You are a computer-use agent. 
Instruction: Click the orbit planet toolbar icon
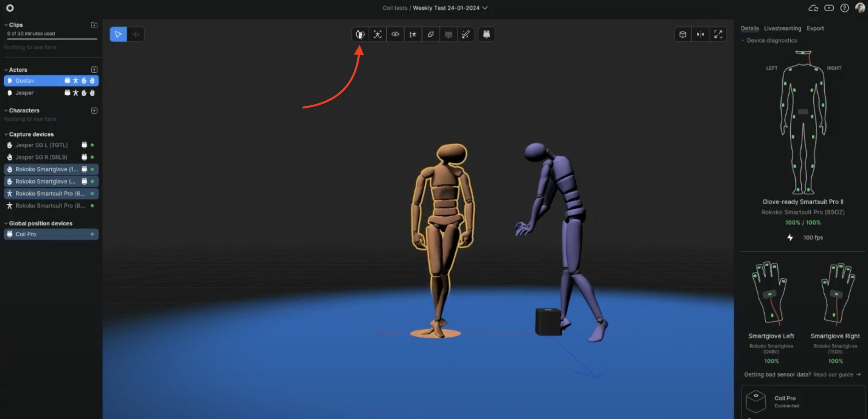pyautogui.click(x=430, y=34)
